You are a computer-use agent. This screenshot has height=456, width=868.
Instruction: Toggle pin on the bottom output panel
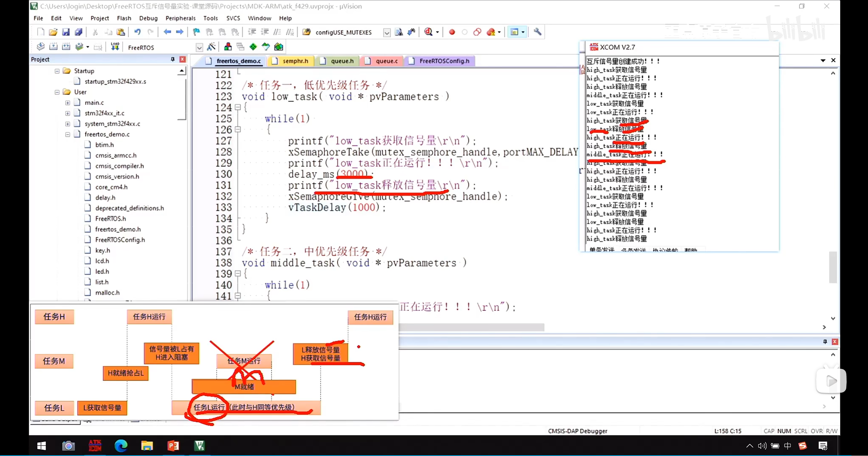point(825,341)
